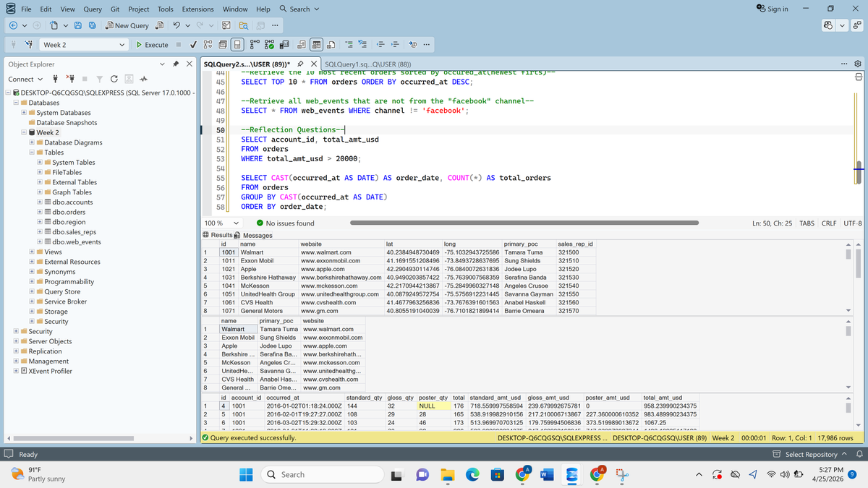This screenshot has height=488, width=868.
Task: Expand the Programmability folder
Action: pos(32,281)
